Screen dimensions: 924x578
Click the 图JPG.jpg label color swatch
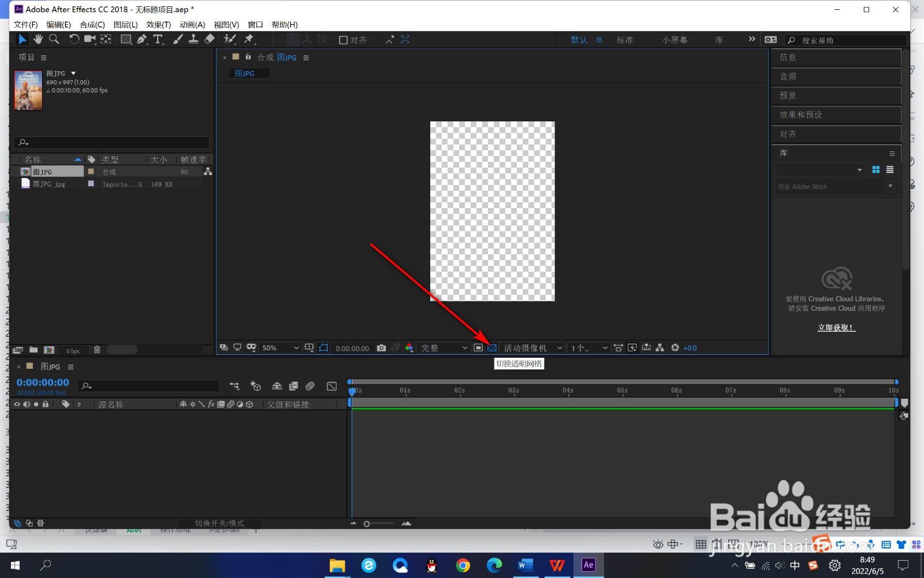point(91,184)
